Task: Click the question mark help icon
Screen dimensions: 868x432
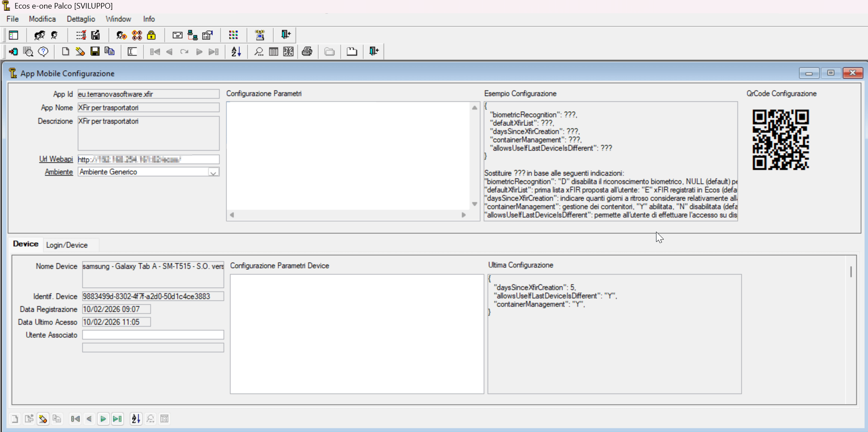Action: click(x=43, y=52)
